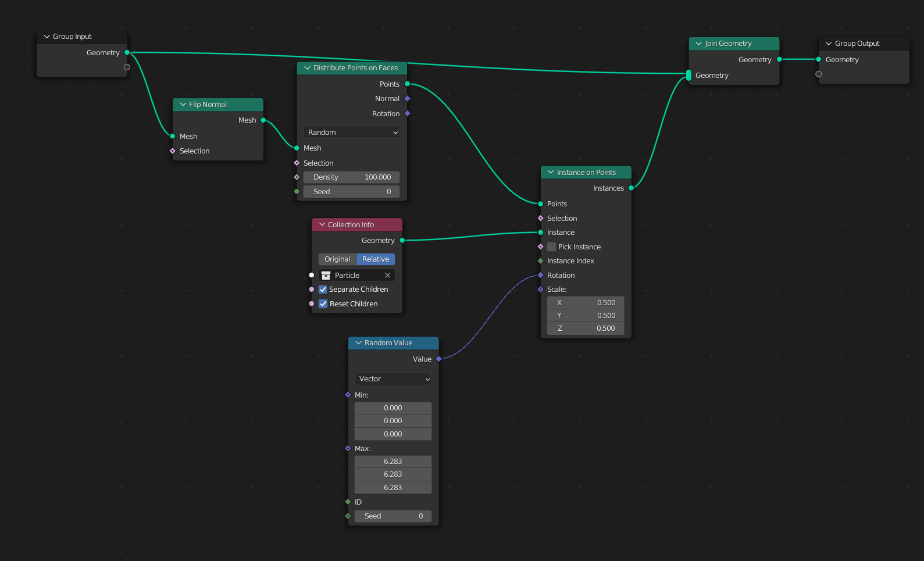The width and height of the screenshot is (924, 561).
Task: Toggle Separate Children checkbox
Action: coord(323,290)
